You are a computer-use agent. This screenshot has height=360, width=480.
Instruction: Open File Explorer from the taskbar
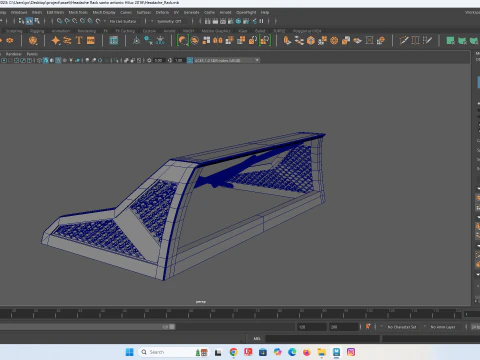point(322,352)
